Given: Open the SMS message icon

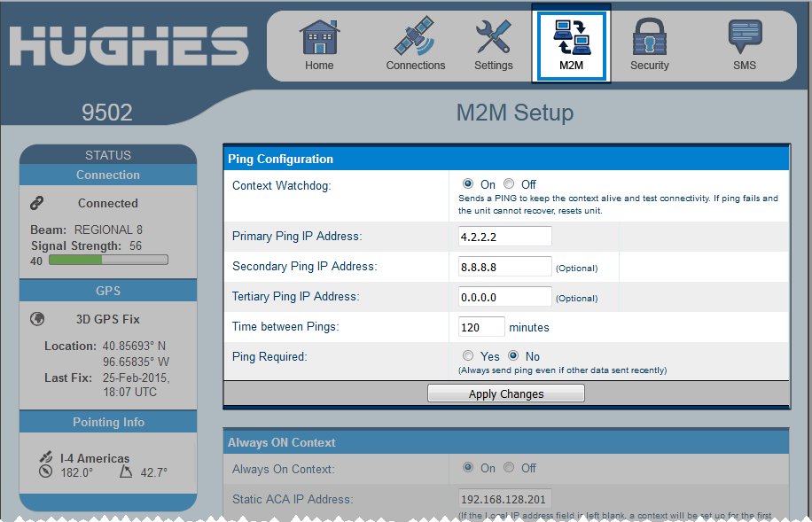Looking at the screenshot, I should click(x=744, y=38).
